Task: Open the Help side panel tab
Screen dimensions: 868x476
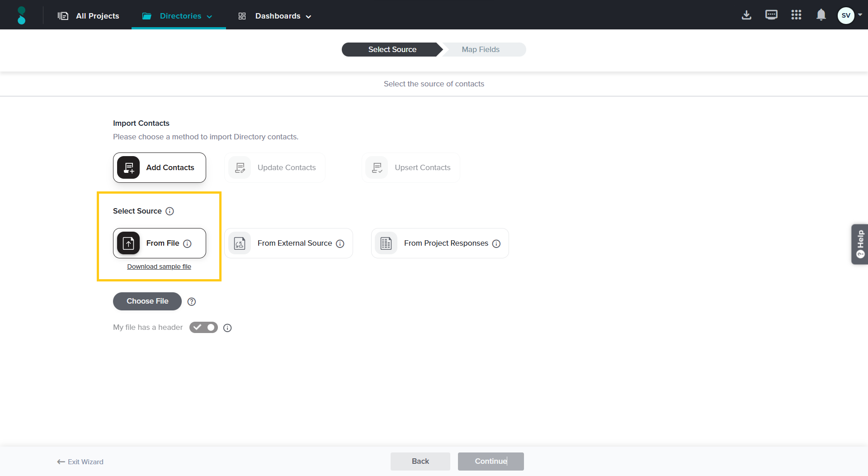Action: click(x=859, y=244)
